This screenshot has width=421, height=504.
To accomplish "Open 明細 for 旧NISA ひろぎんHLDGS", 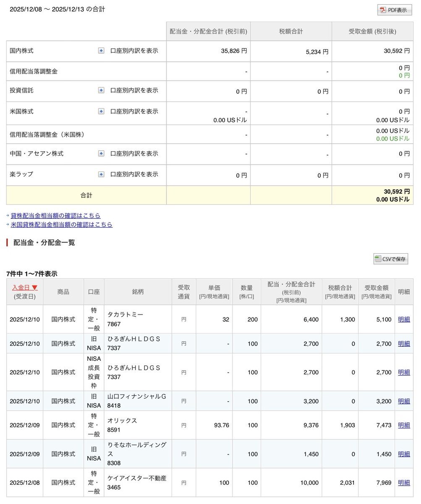I will tap(404, 344).
